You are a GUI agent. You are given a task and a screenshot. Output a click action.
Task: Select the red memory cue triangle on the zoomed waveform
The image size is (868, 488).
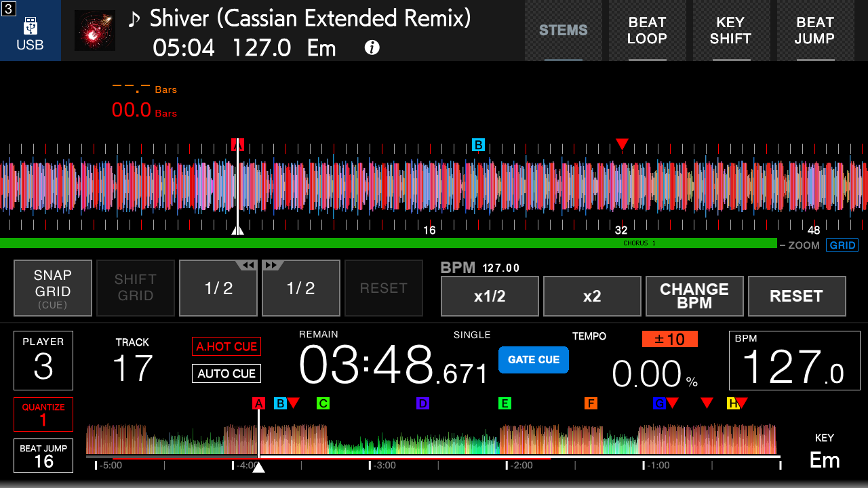[622, 144]
